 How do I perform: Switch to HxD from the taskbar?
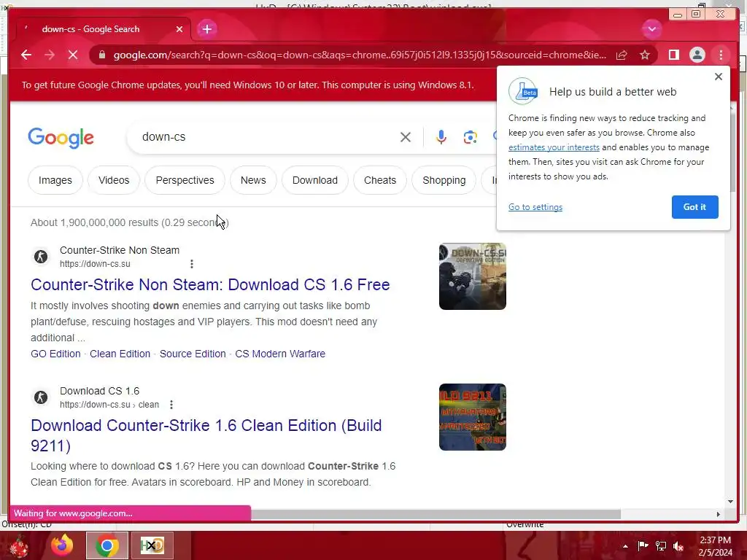(x=152, y=545)
